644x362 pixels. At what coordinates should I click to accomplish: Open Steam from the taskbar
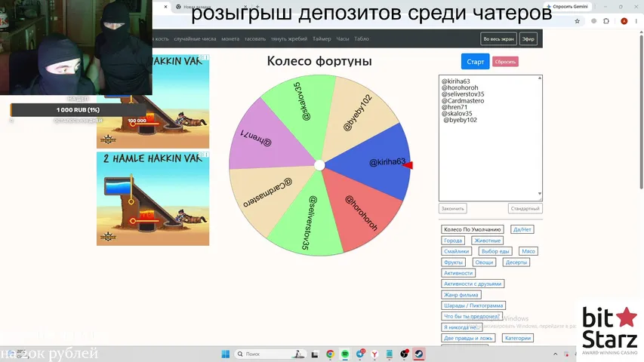(x=419, y=354)
